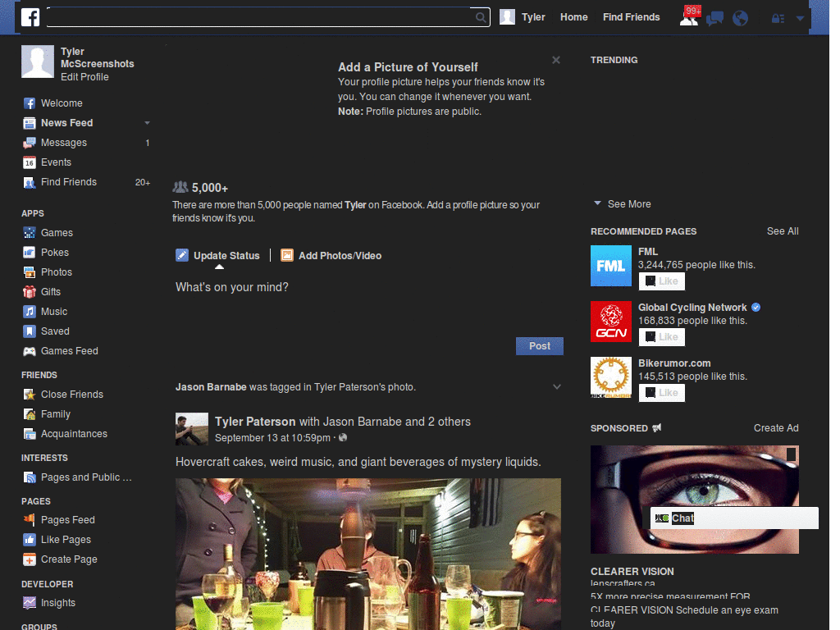
Task: Open Tyler Paterson's profile name link
Action: coord(255,422)
